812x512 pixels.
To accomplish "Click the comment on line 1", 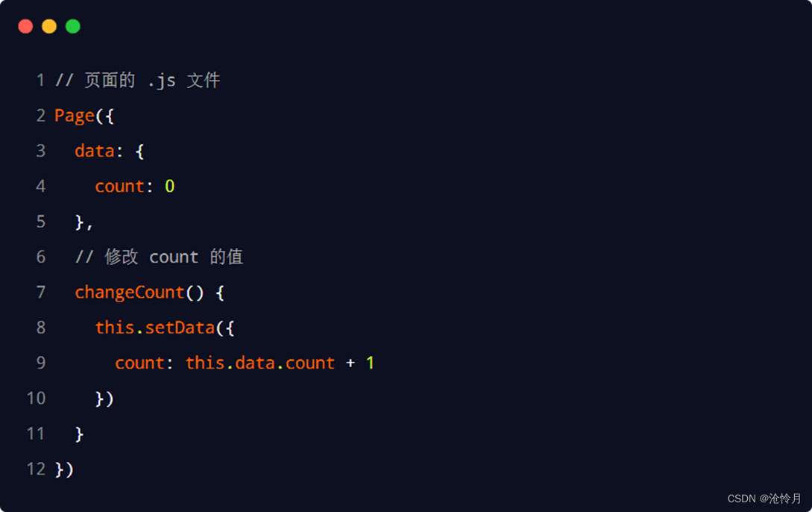I will click(138, 81).
